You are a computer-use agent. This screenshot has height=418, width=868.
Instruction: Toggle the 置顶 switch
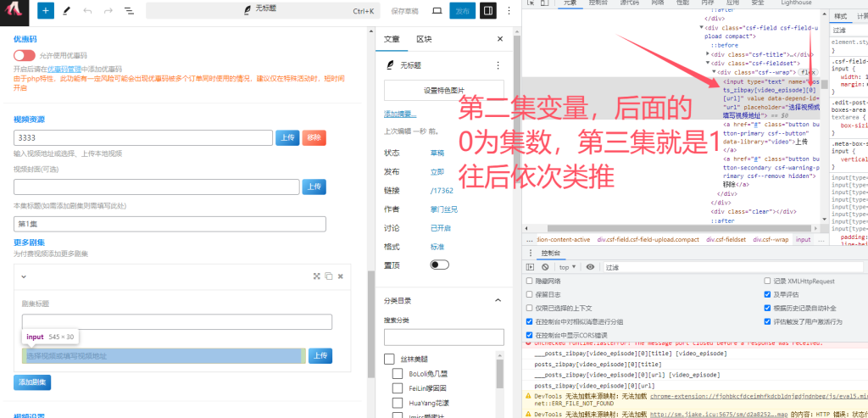(440, 265)
